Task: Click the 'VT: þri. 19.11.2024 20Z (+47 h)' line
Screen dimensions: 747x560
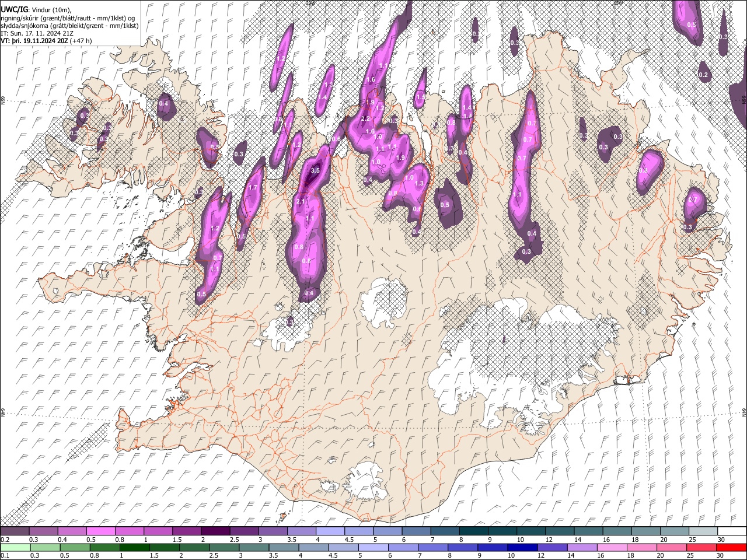Action: (x=46, y=41)
